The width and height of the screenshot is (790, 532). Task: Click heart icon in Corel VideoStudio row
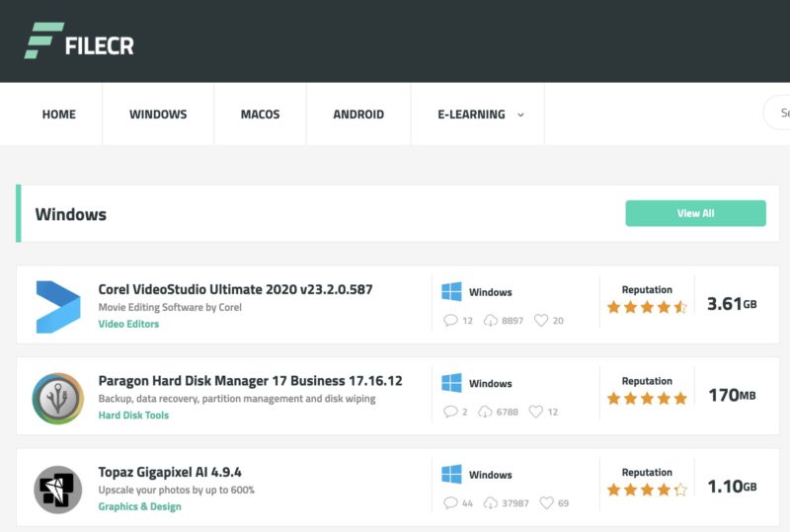(540, 321)
